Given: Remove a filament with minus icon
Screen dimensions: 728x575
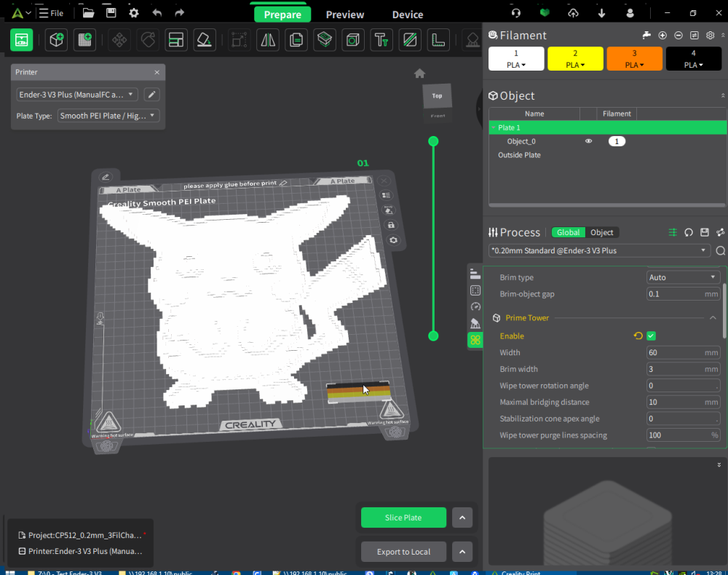Looking at the screenshot, I should [x=678, y=35].
